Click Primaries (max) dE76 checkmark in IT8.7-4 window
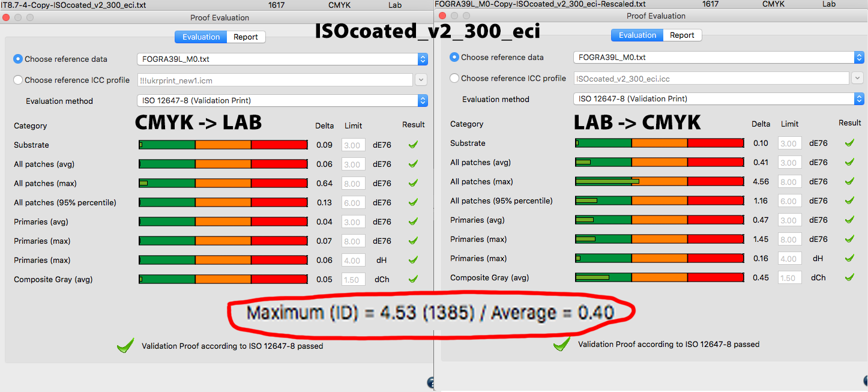This screenshot has width=868, height=392. tap(413, 241)
